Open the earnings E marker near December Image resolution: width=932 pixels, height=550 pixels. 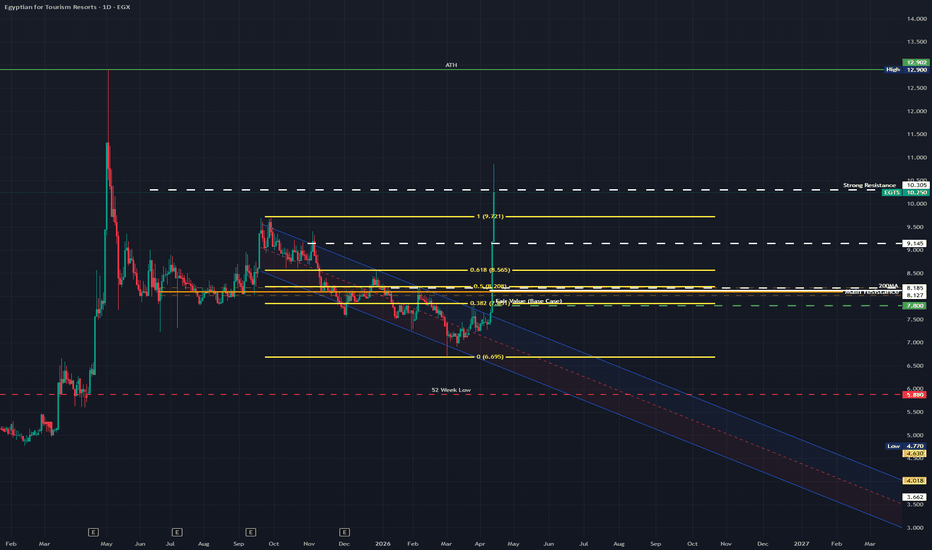344,530
